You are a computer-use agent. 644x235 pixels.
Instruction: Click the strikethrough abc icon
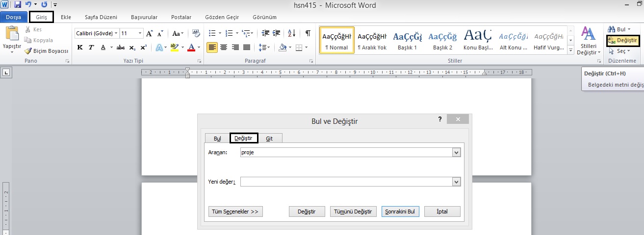coord(120,47)
